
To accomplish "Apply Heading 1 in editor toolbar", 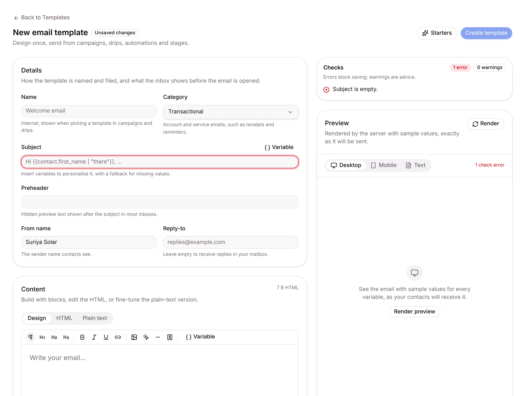I will click(x=42, y=337).
